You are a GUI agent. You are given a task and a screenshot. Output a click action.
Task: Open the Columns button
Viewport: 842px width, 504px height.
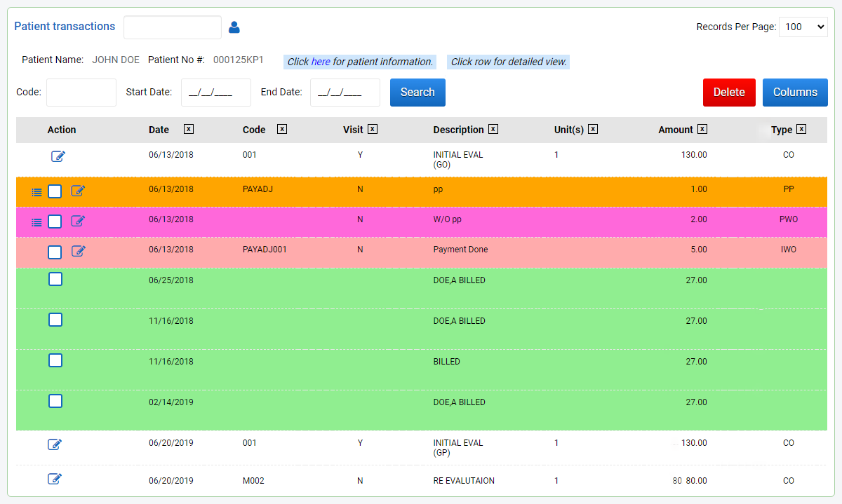[795, 92]
